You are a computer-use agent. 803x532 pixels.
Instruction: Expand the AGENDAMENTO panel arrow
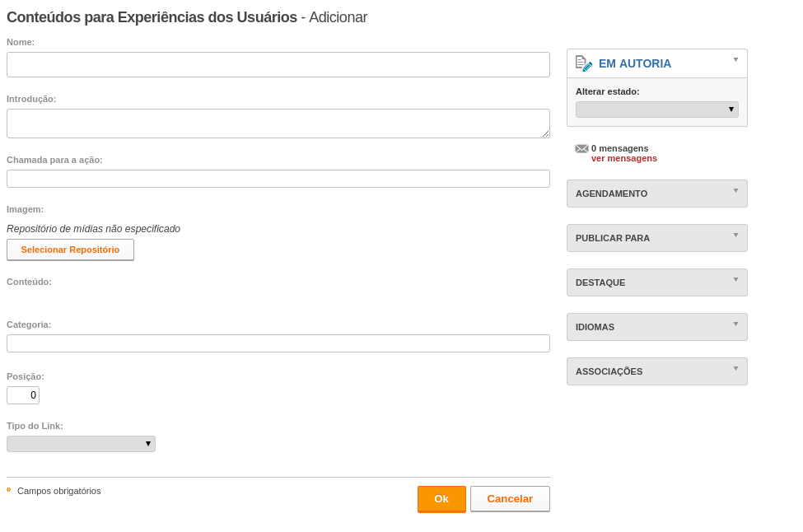tap(735, 191)
